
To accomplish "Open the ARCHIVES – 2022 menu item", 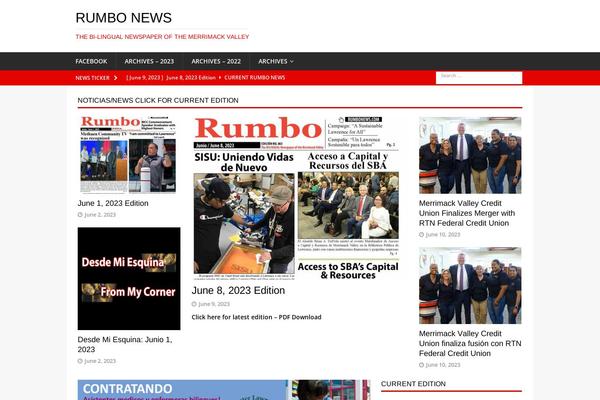I will click(216, 61).
